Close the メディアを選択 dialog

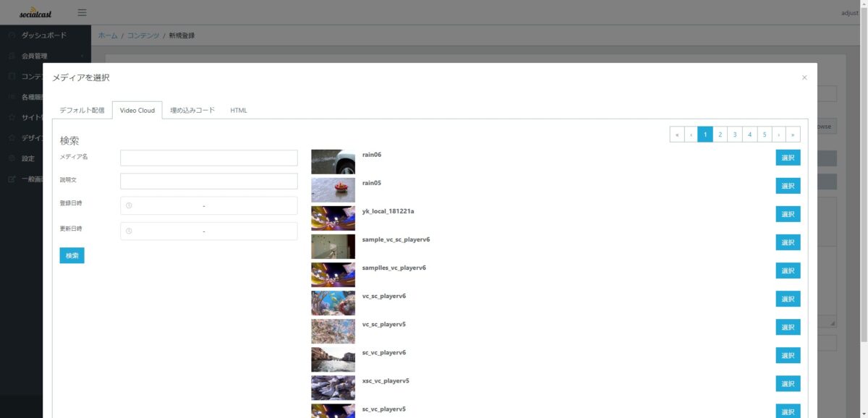point(804,77)
